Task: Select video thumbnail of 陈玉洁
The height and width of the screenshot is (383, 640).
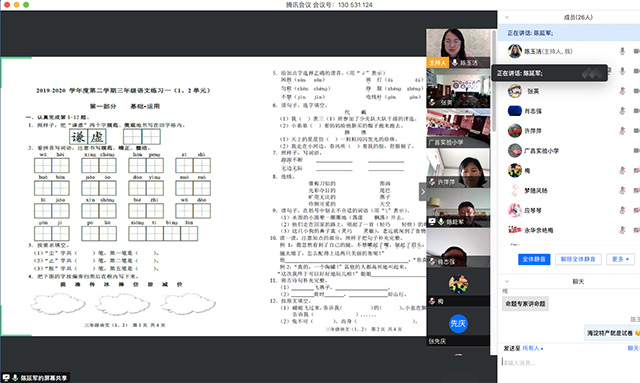Action: click(458, 48)
